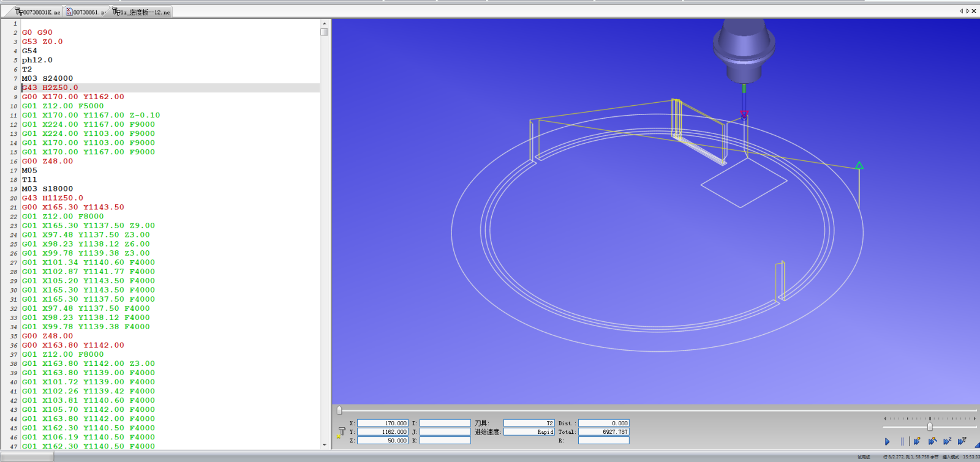Click the run-to-next-Z-level icon
This screenshot has width=980, height=462.
pyautogui.click(x=947, y=441)
